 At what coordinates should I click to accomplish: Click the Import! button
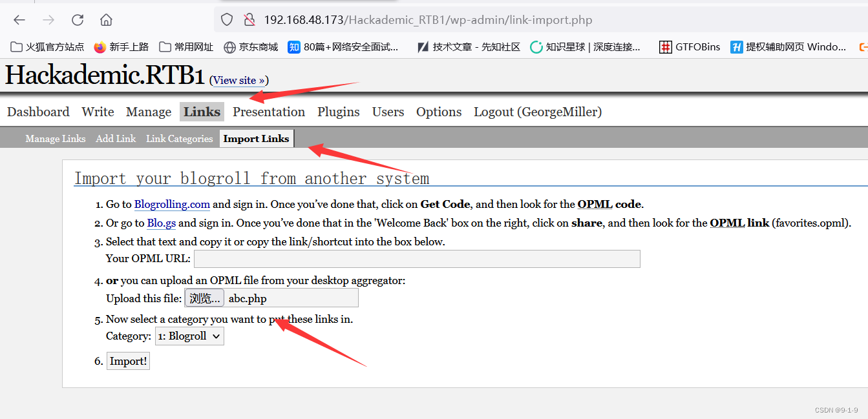(x=127, y=360)
